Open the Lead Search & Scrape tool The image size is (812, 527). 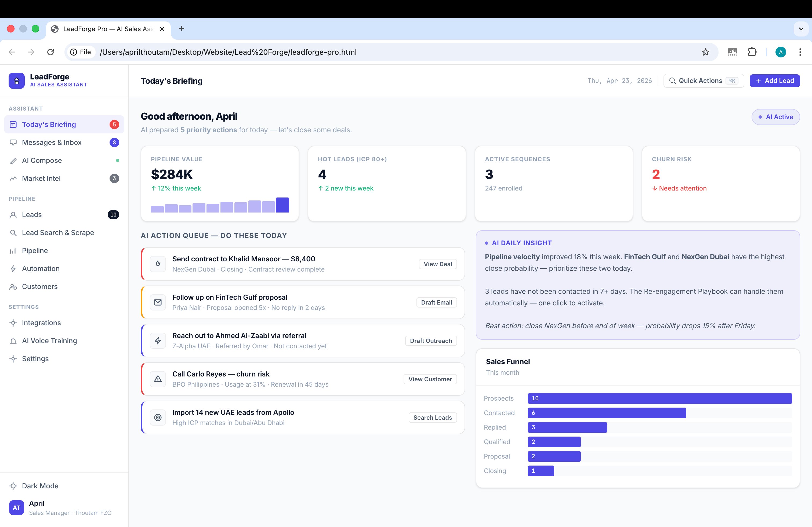58,232
